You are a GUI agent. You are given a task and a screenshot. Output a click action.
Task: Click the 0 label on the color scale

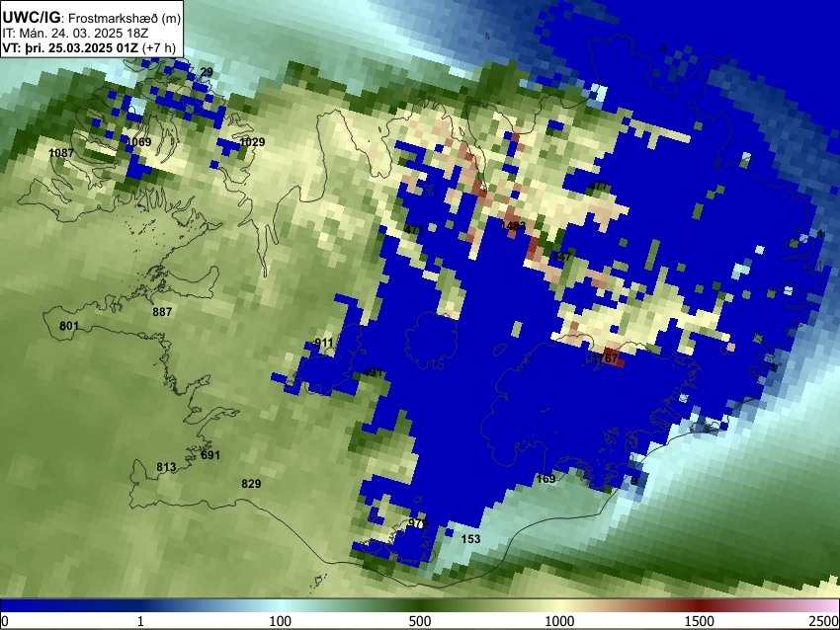coord(5,621)
